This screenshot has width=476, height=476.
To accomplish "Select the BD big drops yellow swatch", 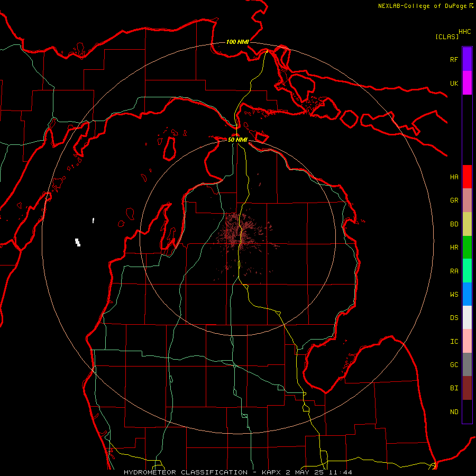I will (467, 224).
